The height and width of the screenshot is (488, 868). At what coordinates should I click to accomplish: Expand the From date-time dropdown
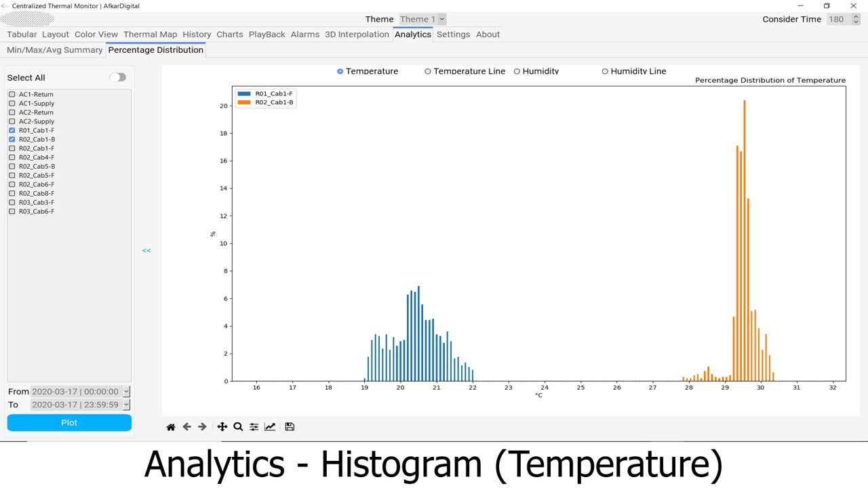(x=126, y=392)
